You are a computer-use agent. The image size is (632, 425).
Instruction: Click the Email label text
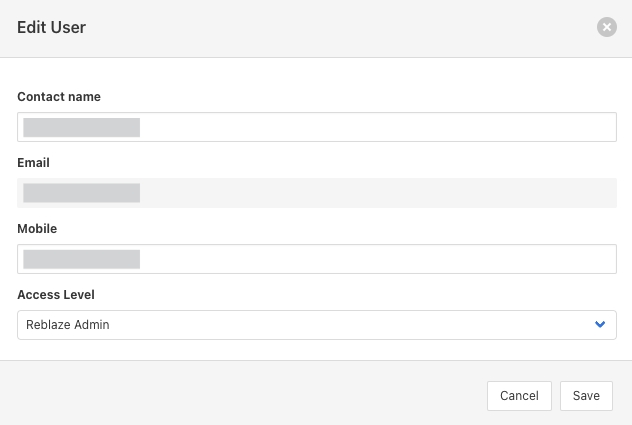point(33,163)
